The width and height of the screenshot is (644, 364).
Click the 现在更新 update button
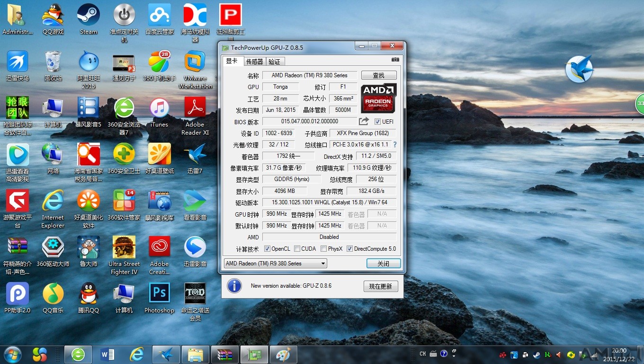tap(381, 286)
